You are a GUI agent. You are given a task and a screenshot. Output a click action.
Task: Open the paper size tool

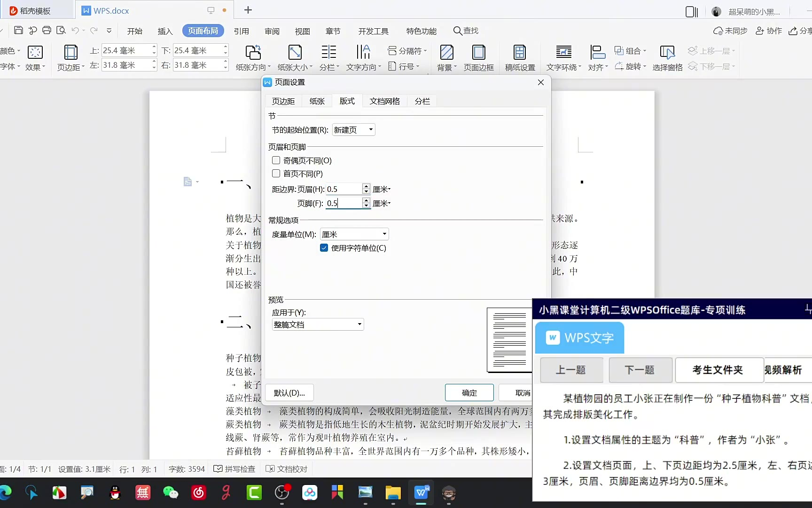click(295, 53)
